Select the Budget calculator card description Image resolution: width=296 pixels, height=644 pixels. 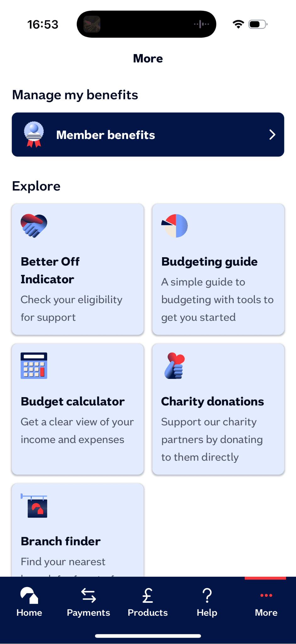77,430
